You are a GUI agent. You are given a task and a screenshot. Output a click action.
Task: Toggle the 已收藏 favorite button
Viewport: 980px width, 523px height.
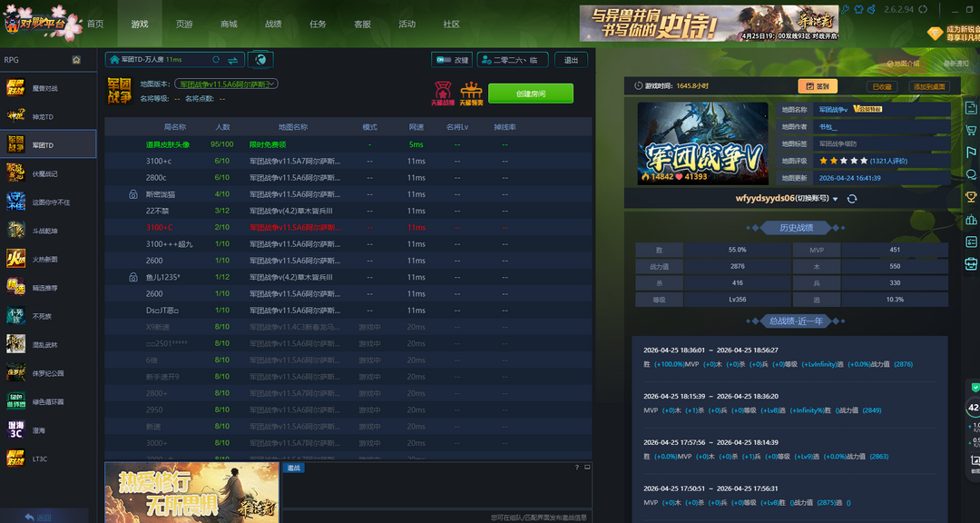coord(881,86)
